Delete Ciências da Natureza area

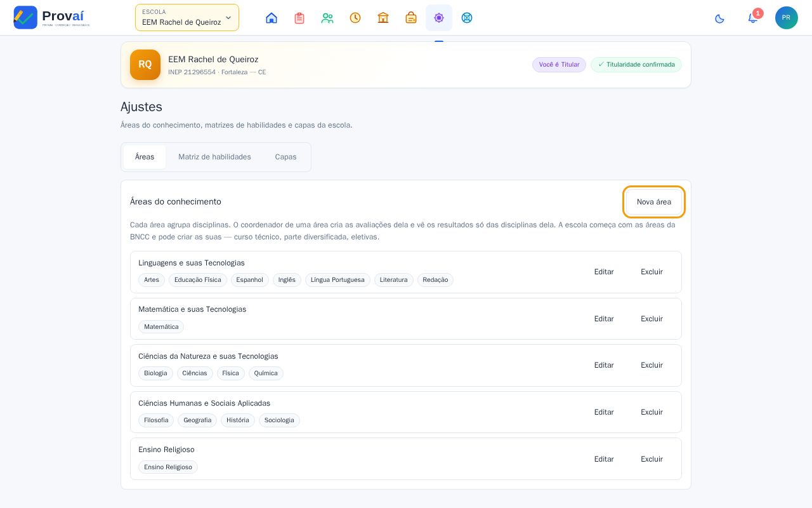[x=652, y=365]
